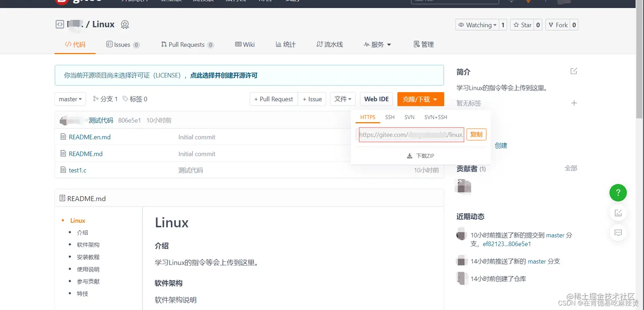The height and width of the screenshot is (310, 644).
Task: Click commit range ef82123...806e5e1 link
Action: [507, 244]
